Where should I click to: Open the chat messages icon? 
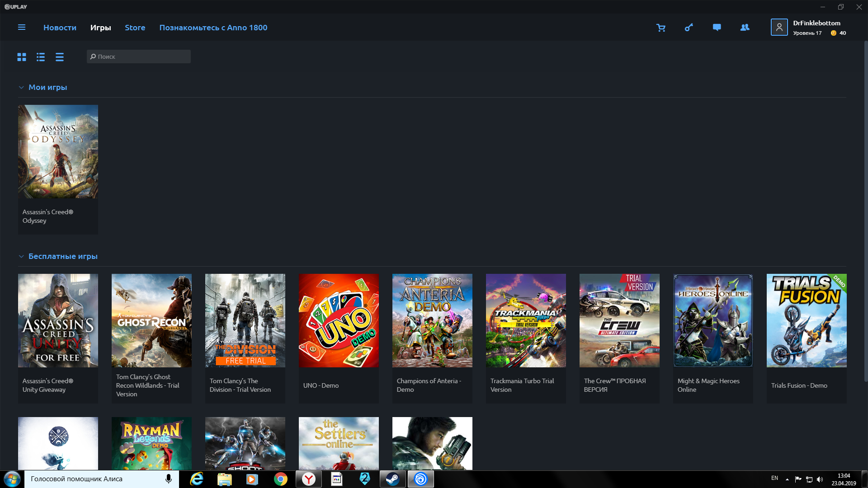pos(717,28)
